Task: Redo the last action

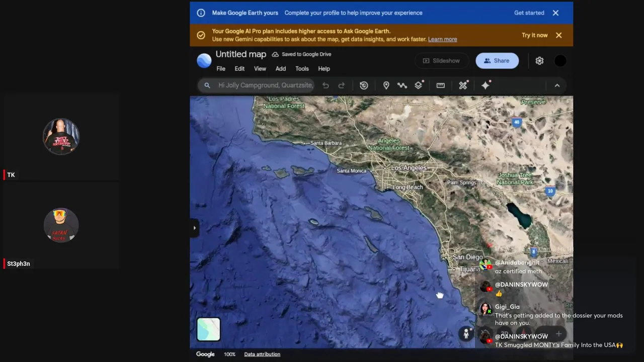Action: pyautogui.click(x=342, y=85)
